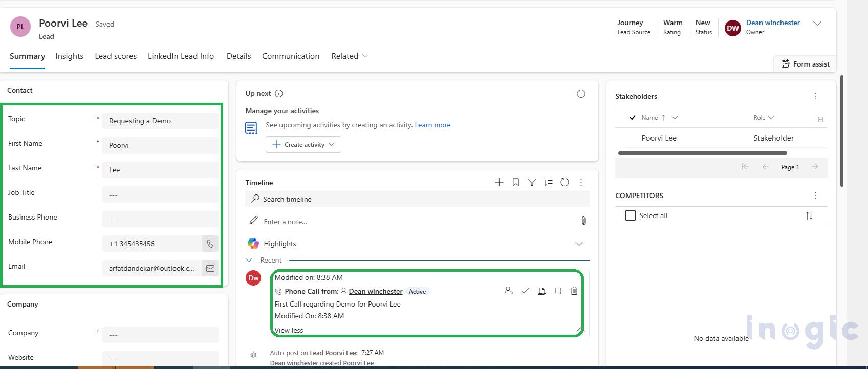Open Dean winchester in phone call
Viewport: 868px width, 369px height.
(376, 291)
